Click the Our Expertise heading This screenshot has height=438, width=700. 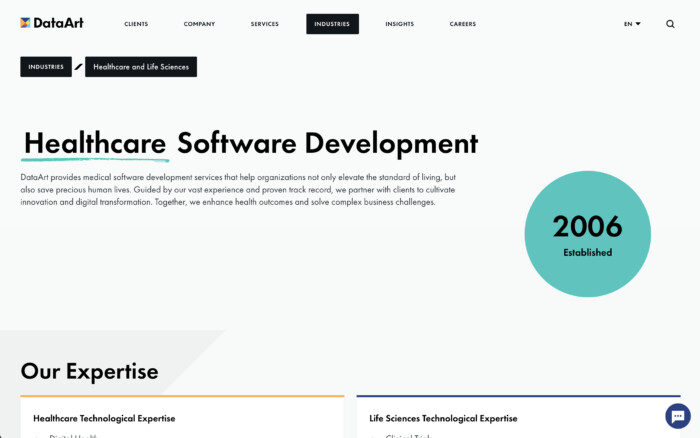89,371
